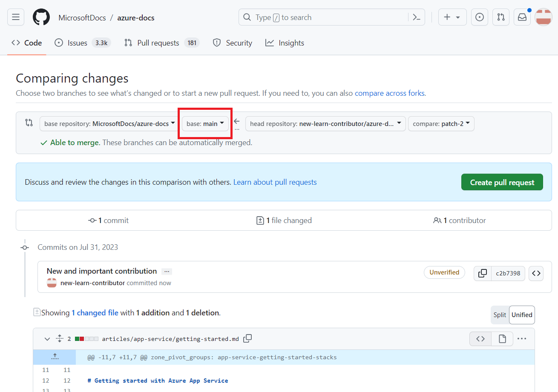Switch to the Security tab
The image size is (558, 392).
[232, 43]
